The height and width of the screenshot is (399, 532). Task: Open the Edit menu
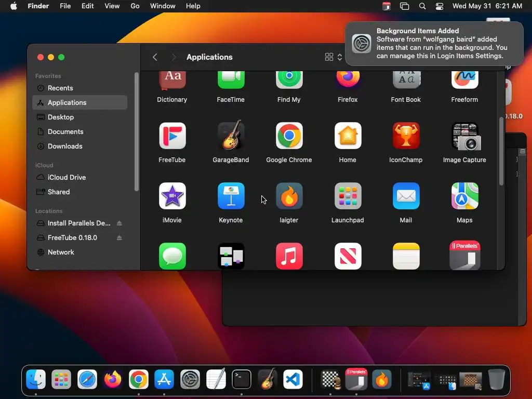coord(87,6)
